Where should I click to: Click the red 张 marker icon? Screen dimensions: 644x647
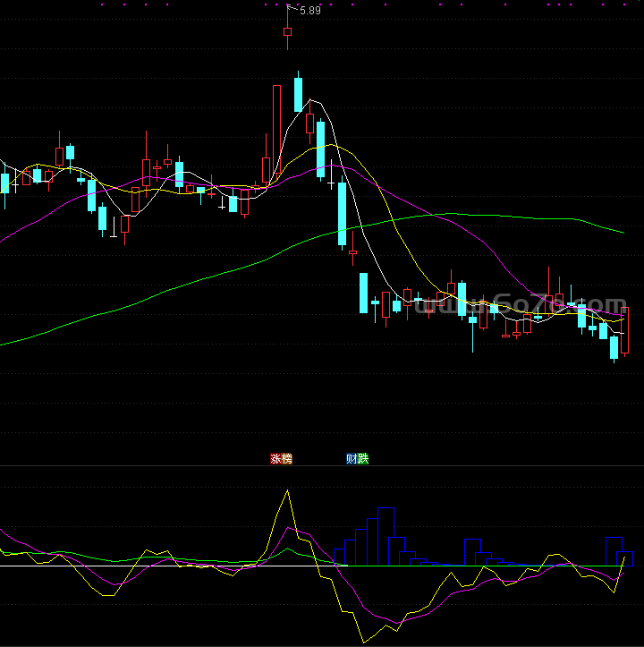click(275, 459)
